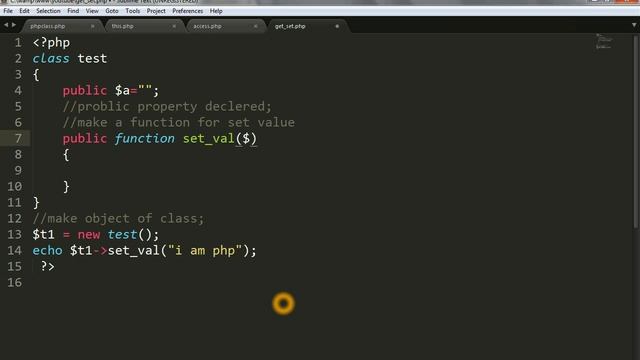Click the '$t1' variable on line 13
Viewport: 640px width, 360px height.
click(43, 235)
